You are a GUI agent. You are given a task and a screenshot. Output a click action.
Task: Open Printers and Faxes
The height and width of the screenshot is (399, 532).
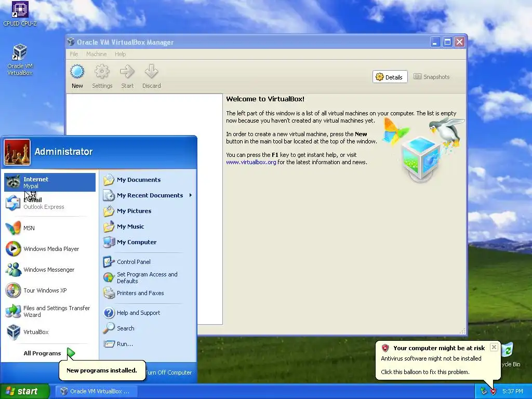(148, 293)
